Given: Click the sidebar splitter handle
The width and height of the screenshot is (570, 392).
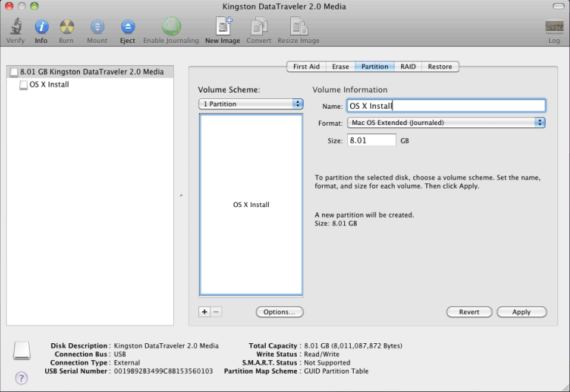Looking at the screenshot, I should (x=181, y=195).
